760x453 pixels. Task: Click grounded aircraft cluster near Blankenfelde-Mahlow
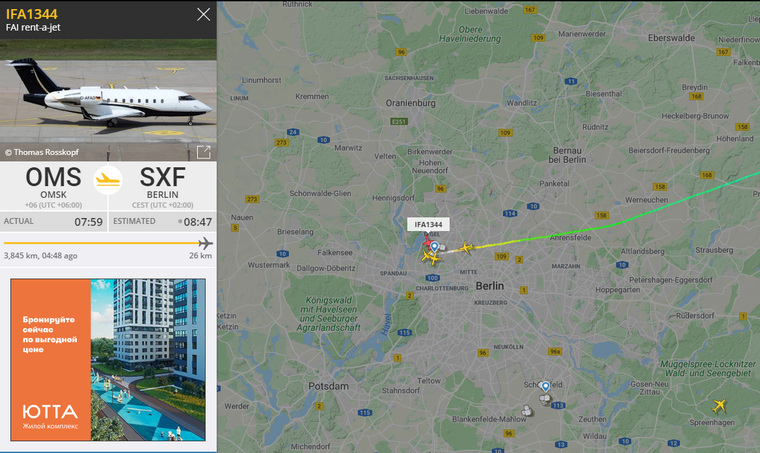click(527, 411)
